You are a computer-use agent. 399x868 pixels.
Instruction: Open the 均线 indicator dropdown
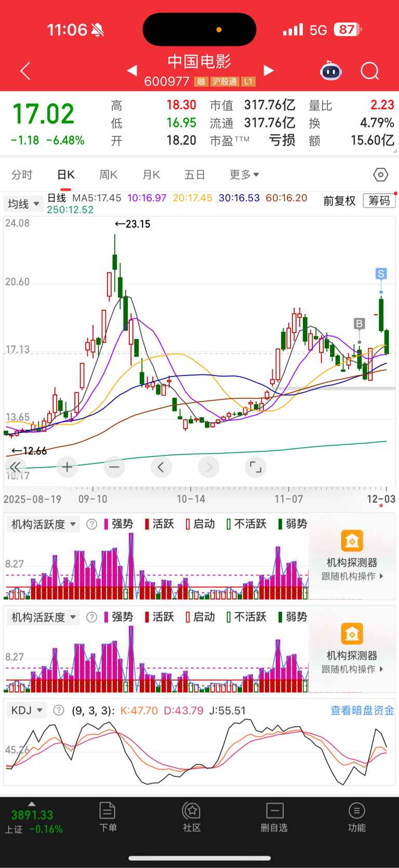tap(23, 203)
